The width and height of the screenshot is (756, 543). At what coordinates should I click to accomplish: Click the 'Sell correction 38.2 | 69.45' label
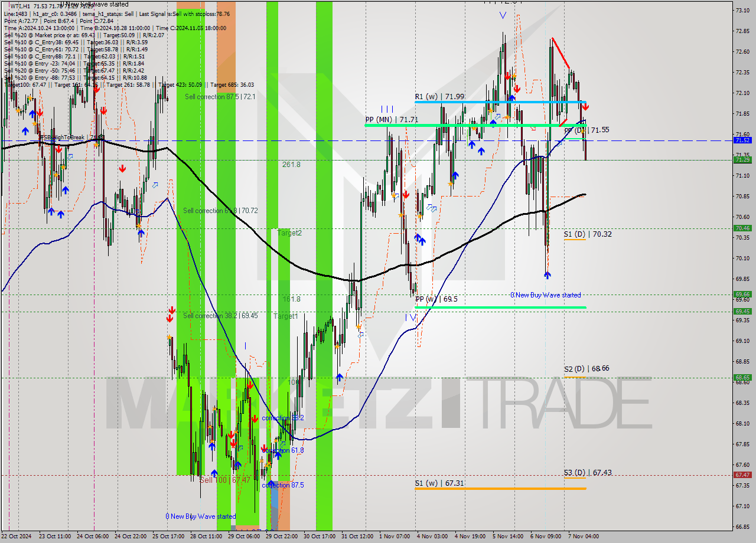(220, 316)
